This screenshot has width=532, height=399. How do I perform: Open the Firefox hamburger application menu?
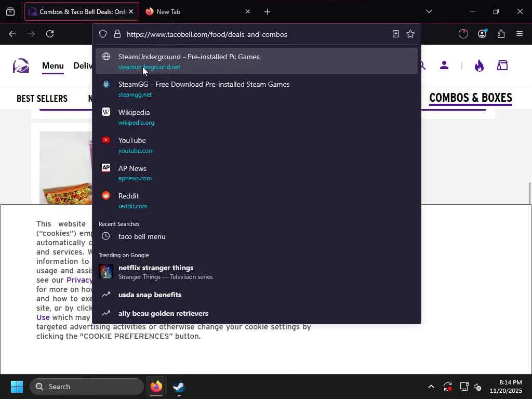pos(520,34)
